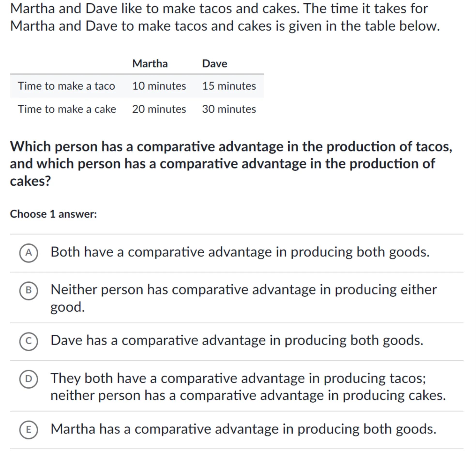476x469 pixels.
Task: Click "Neither person has comparative advantage" answer text
Action: [243, 290]
